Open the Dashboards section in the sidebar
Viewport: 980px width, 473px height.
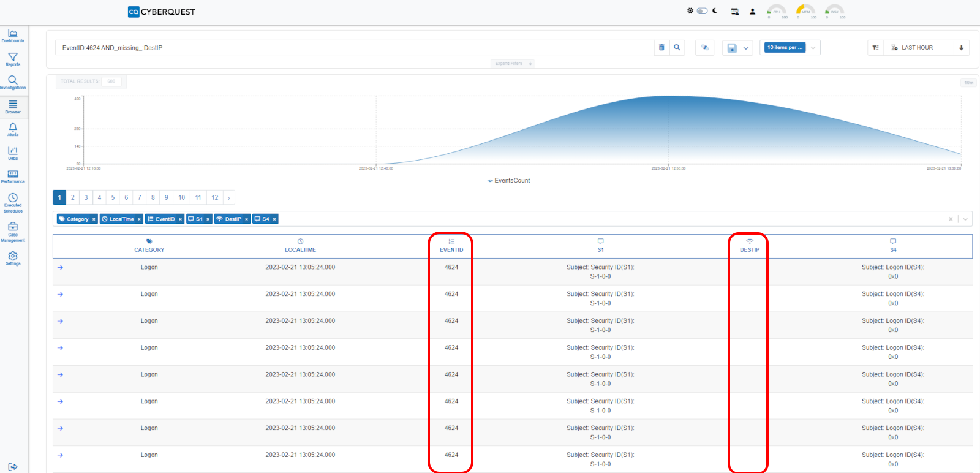click(x=13, y=36)
